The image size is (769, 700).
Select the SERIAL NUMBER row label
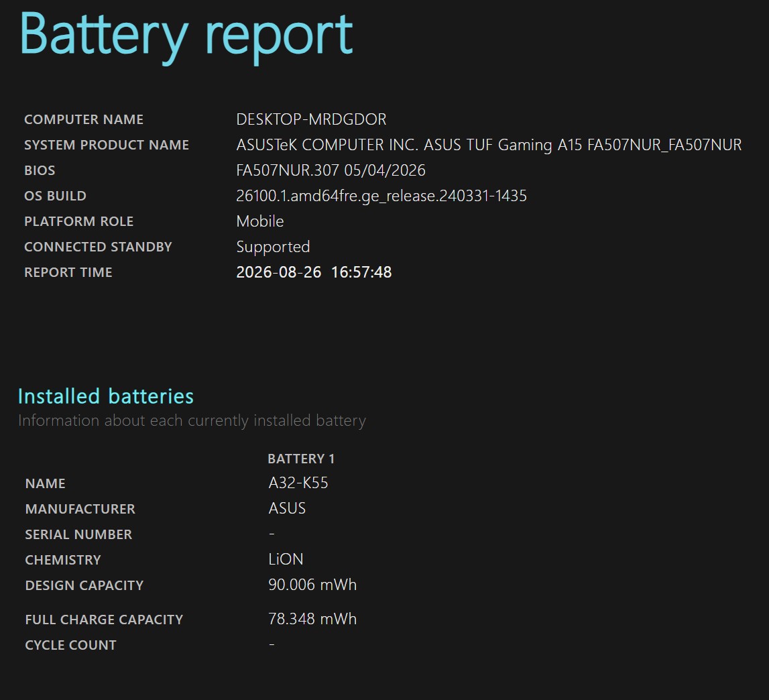[x=78, y=534]
